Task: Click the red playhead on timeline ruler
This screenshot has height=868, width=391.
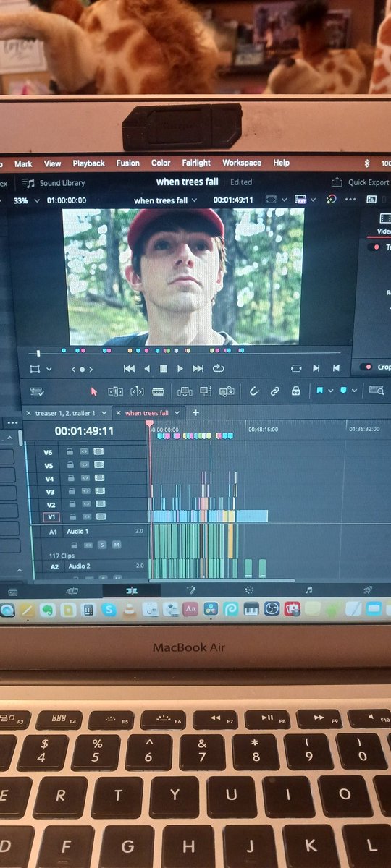Action: (x=150, y=423)
